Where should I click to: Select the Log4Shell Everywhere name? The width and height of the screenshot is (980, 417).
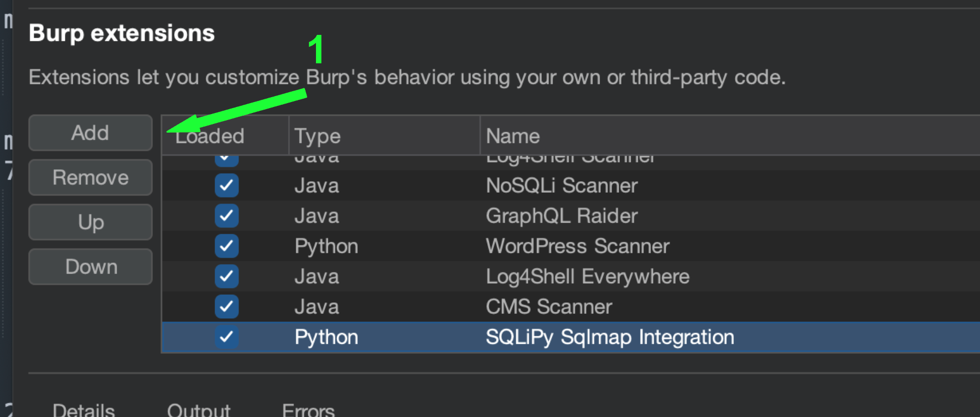click(588, 277)
